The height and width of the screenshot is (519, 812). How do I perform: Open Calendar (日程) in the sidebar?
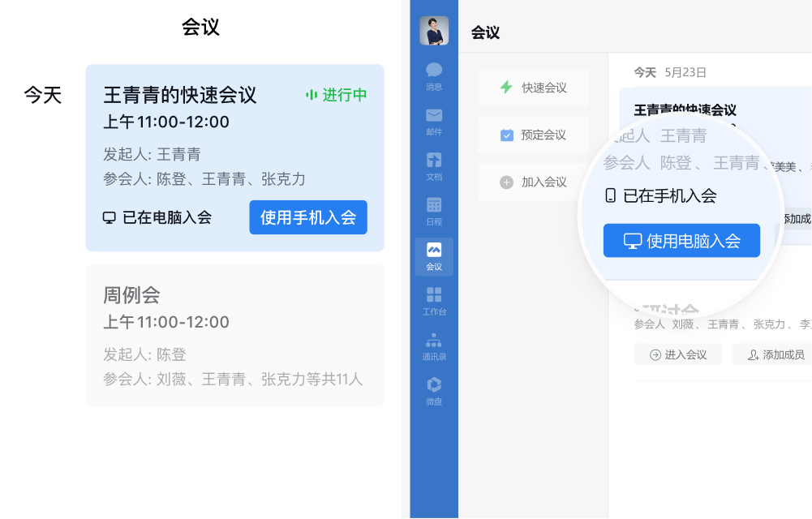tap(434, 211)
